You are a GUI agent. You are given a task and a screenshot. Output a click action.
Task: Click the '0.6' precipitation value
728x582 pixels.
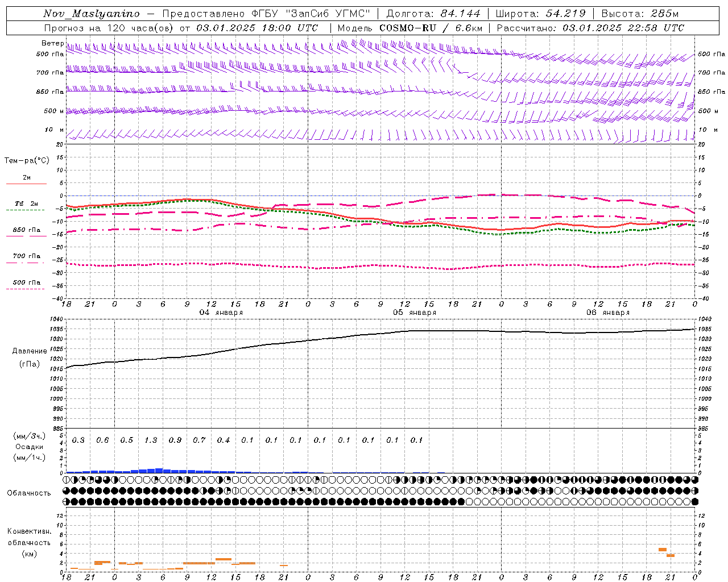102,440
